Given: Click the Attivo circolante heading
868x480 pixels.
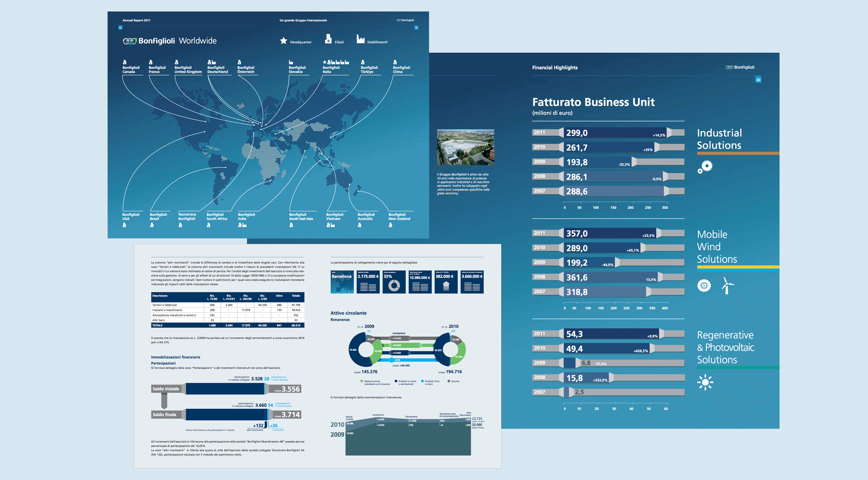Looking at the screenshot, I should tap(348, 313).
